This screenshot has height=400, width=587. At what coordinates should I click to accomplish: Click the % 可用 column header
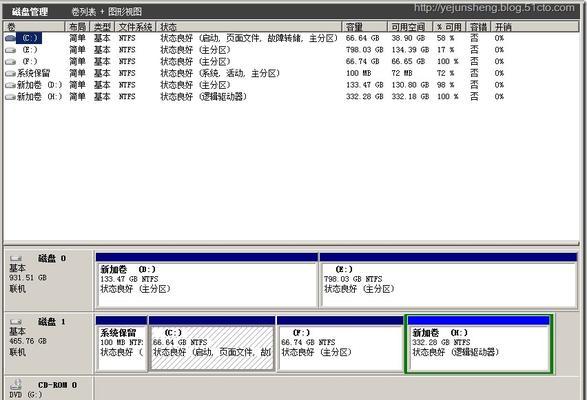449,27
